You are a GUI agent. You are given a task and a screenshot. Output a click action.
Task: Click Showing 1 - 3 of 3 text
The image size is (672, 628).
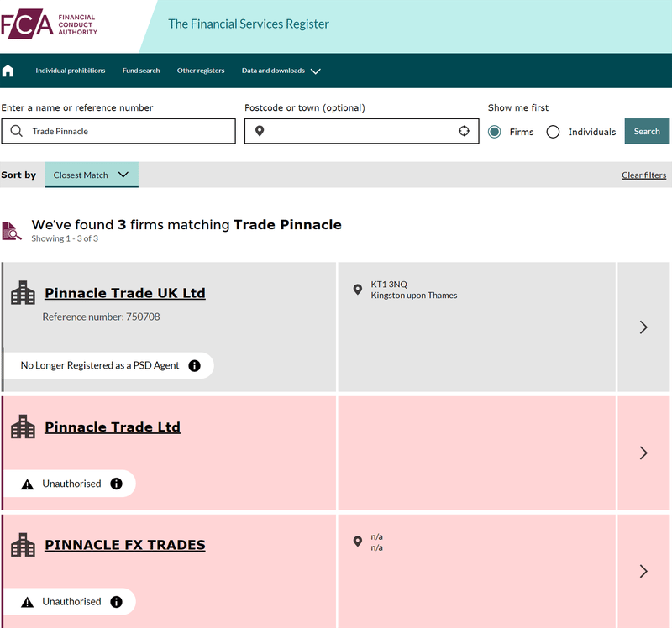pyautogui.click(x=65, y=238)
